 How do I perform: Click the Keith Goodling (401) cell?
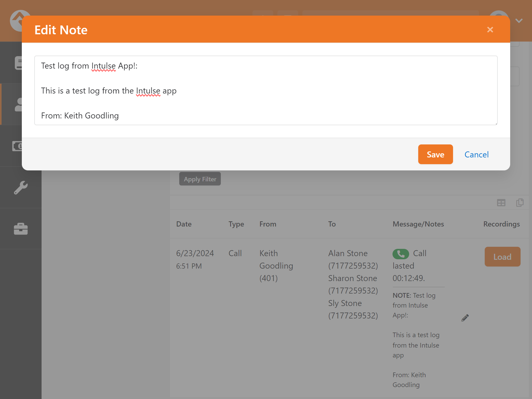click(276, 265)
